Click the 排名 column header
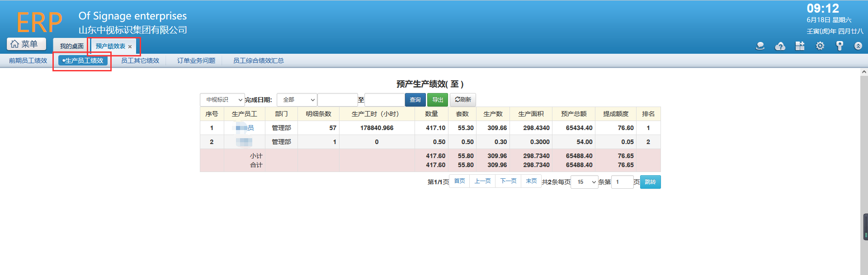 tap(648, 114)
